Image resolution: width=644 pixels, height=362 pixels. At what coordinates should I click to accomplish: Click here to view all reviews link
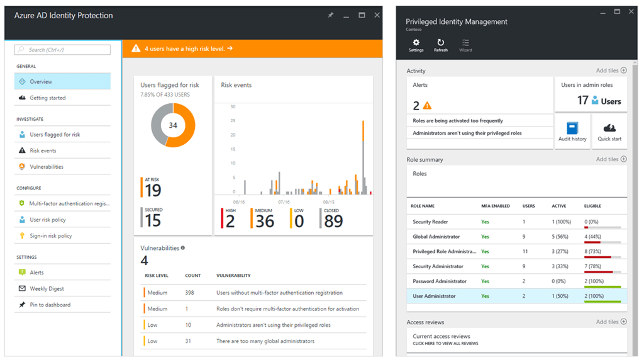[x=445, y=344]
